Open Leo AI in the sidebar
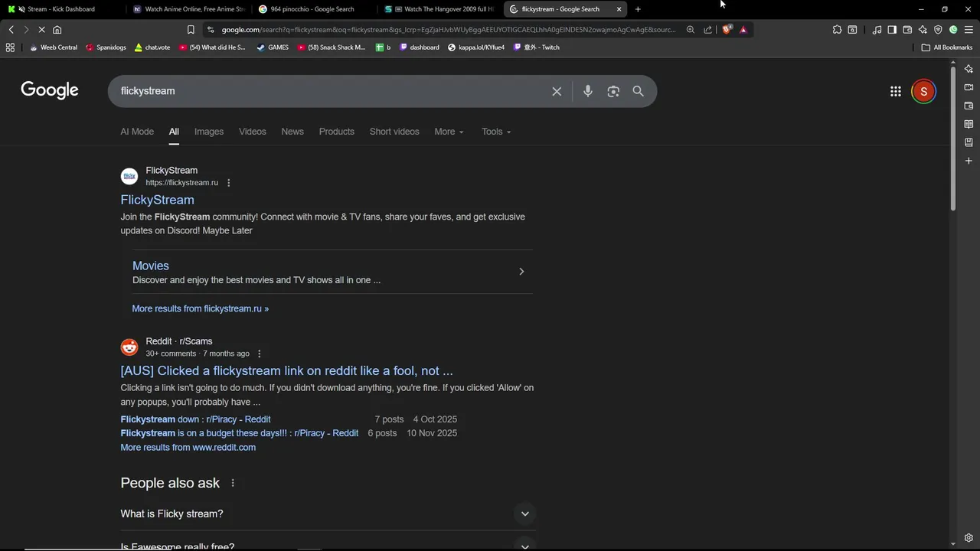The width and height of the screenshot is (980, 551). (x=969, y=69)
